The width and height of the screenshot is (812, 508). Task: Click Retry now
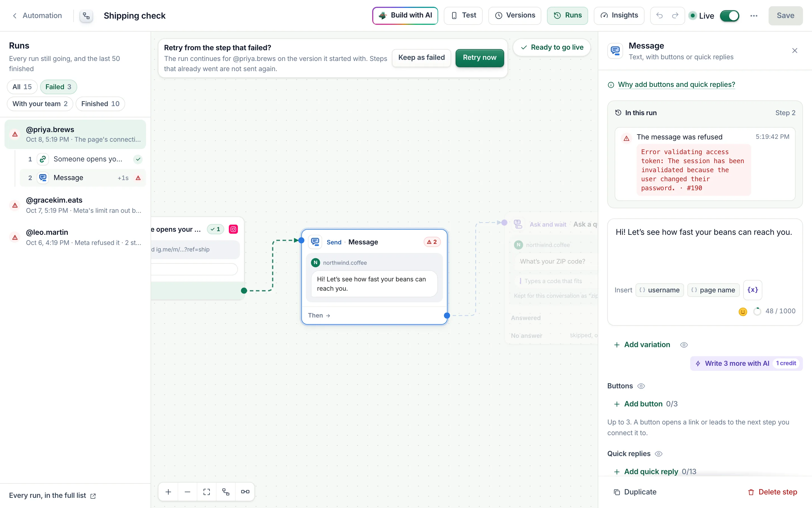[x=480, y=58]
